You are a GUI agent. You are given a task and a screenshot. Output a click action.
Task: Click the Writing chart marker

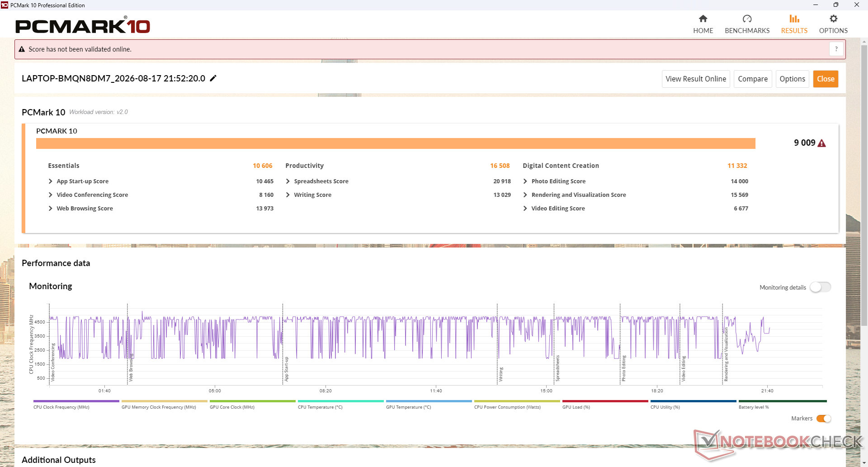501,374
